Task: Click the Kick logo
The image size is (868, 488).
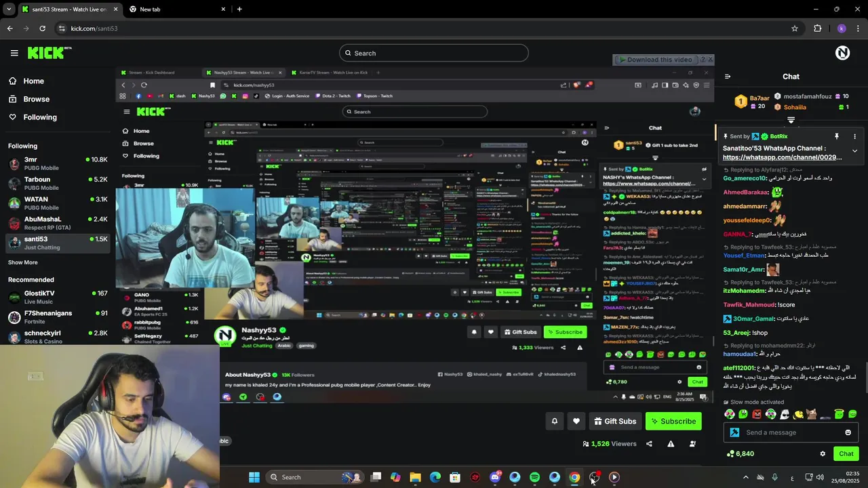Action: coord(49,53)
